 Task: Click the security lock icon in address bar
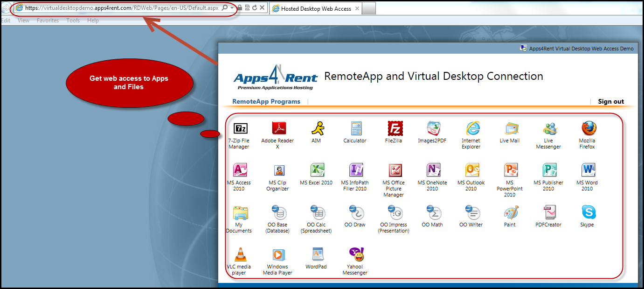(240, 8)
